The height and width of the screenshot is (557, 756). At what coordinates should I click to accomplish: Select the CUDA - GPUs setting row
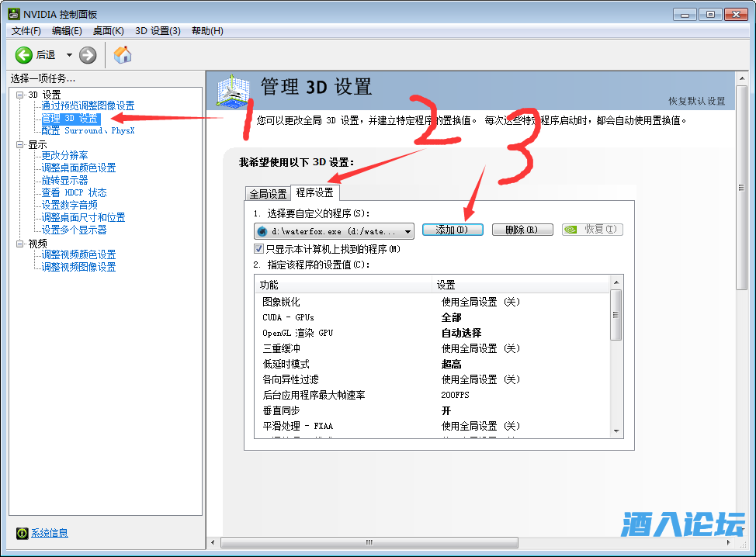click(432, 317)
